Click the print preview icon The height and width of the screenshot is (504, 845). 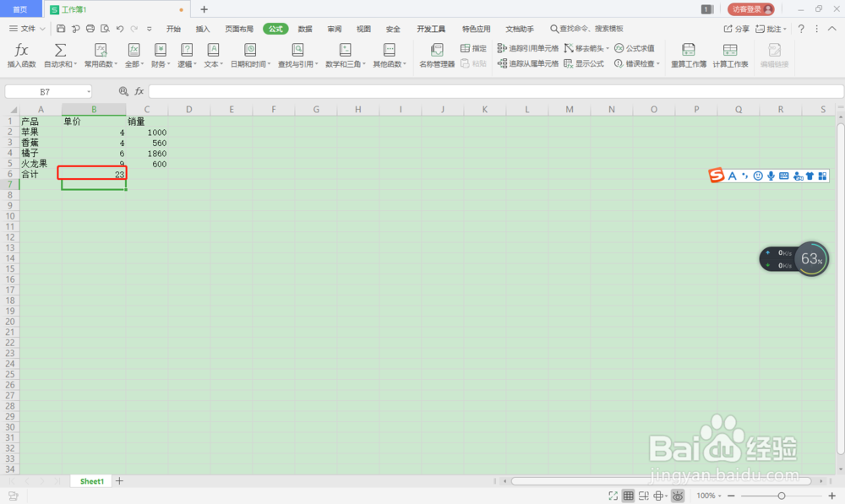coord(105,29)
